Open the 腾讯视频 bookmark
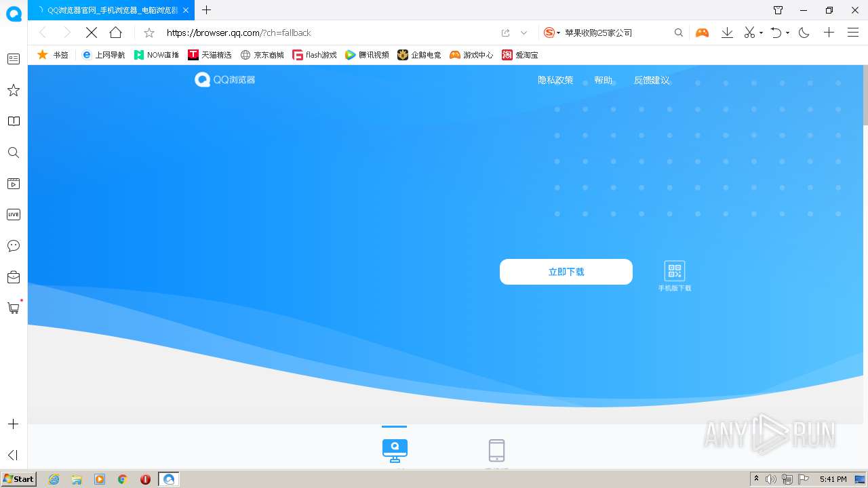 click(367, 55)
